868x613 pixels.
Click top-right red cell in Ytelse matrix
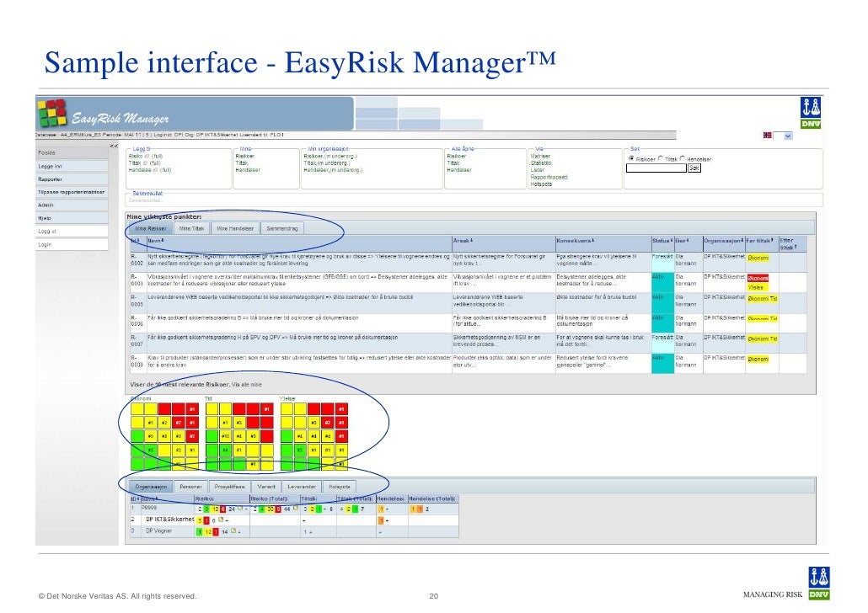pyautogui.click(x=341, y=409)
